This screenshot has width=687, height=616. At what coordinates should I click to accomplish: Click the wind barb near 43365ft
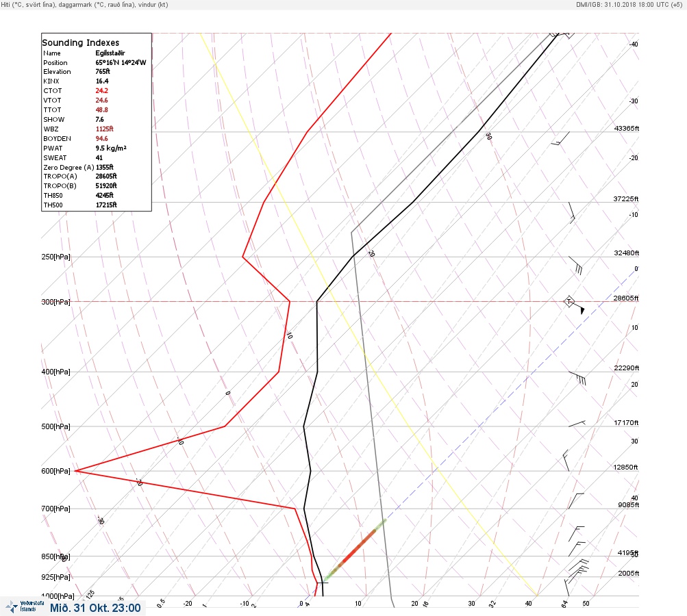561,138
